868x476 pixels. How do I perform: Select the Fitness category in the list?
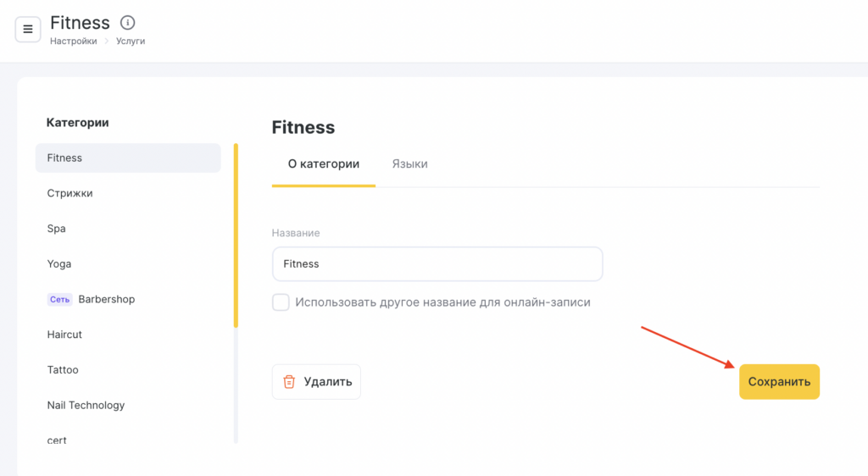click(128, 158)
